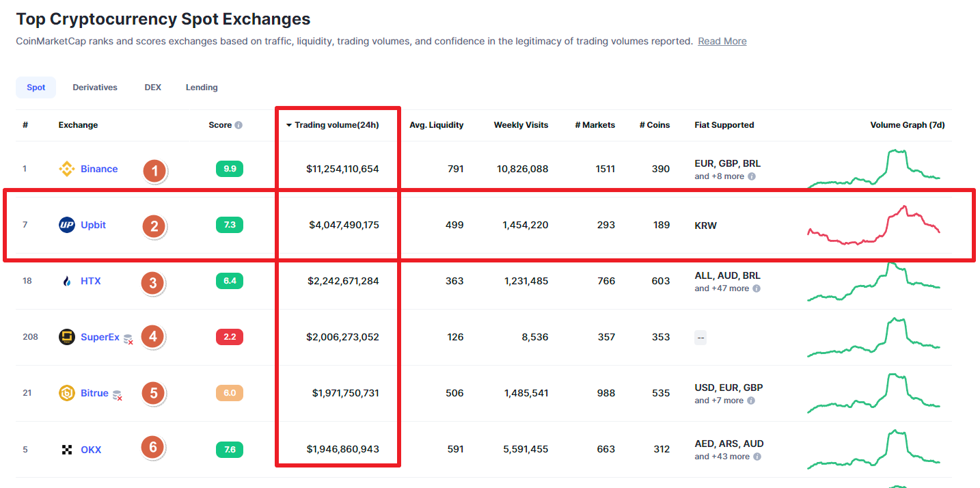Click the Fiat Supported column header
This screenshot has height=488, width=980.
click(724, 125)
